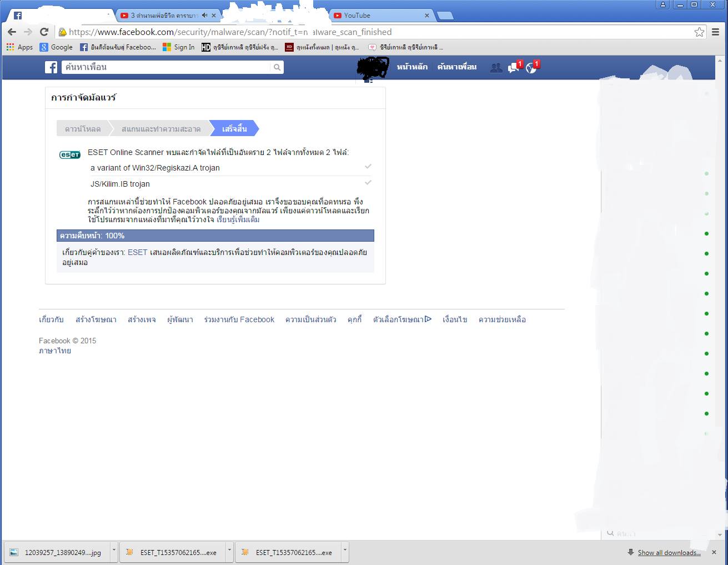Viewport: 728px width, 565px height.
Task: Open the ESET partner link
Action: (137, 252)
